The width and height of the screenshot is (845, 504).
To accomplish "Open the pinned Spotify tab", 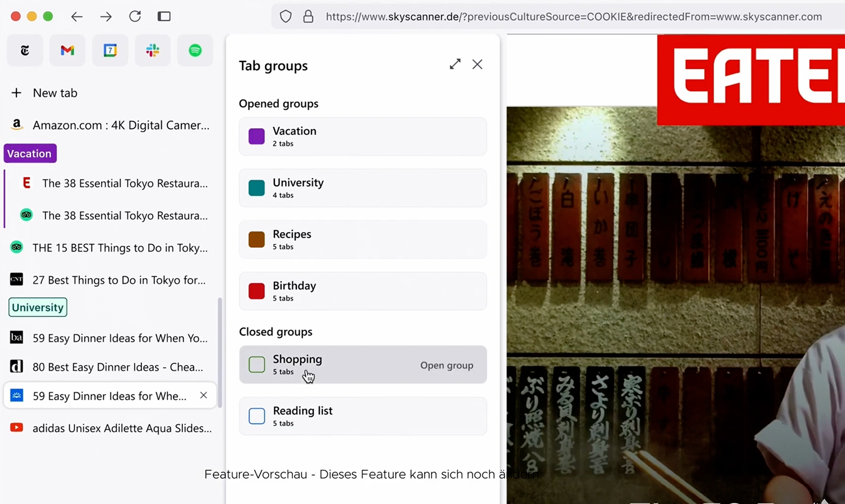I will 195,51.
